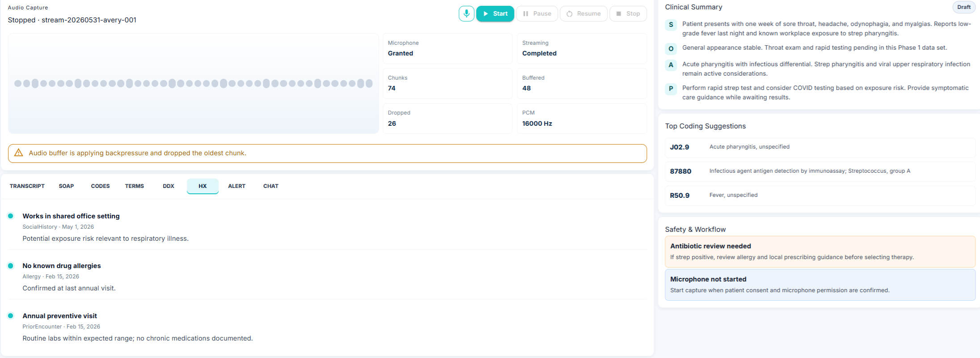Image resolution: width=980 pixels, height=358 pixels.
Task: Click the Works in shared office setting entry title
Action: pyautogui.click(x=71, y=216)
